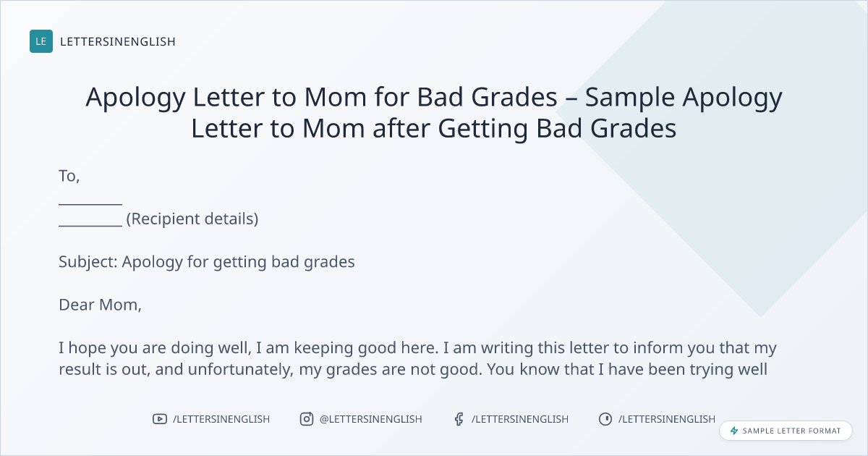Click the second blank recipient line
This screenshot has width=868, height=456.
[90, 220]
